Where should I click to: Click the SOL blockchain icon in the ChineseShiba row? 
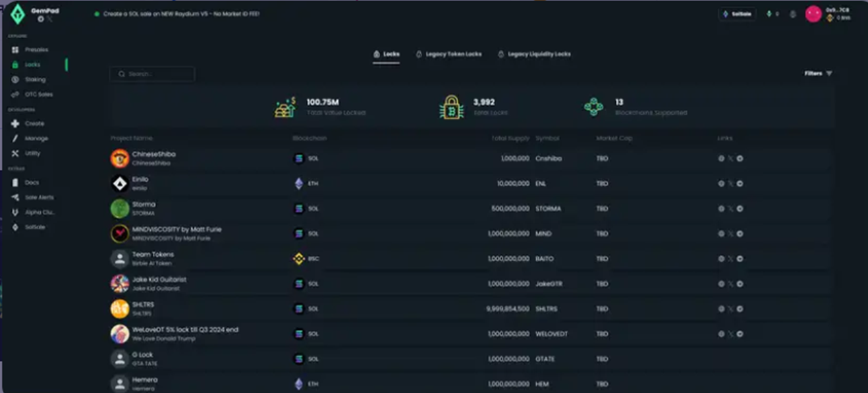coord(299,159)
